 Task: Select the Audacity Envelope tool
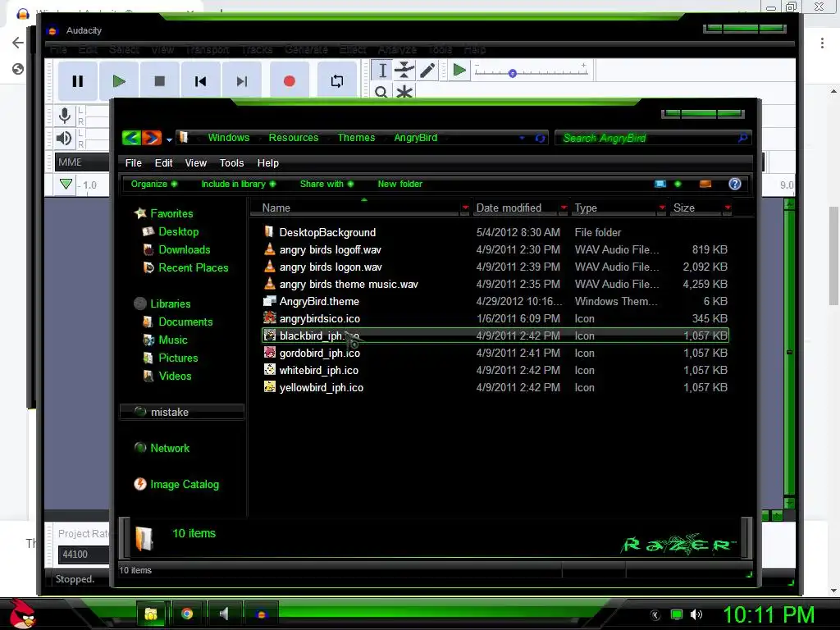(x=404, y=71)
